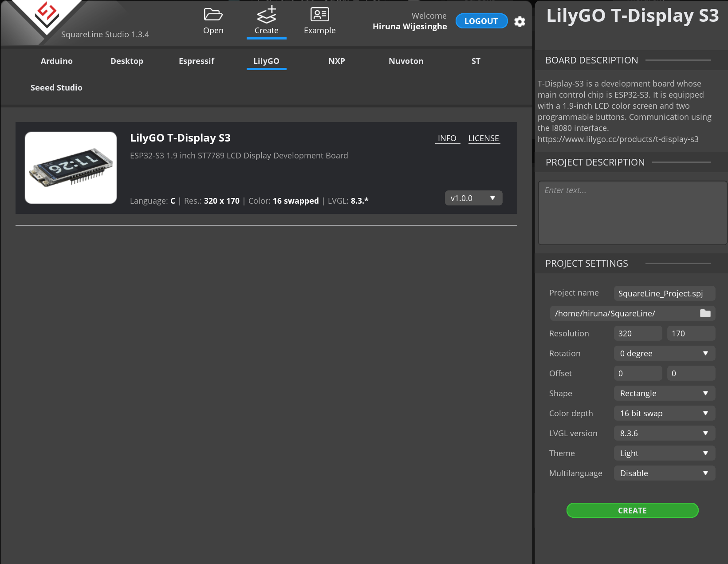Switch to the NXP board tab
Image resolution: width=728 pixels, height=564 pixels.
pyautogui.click(x=337, y=61)
